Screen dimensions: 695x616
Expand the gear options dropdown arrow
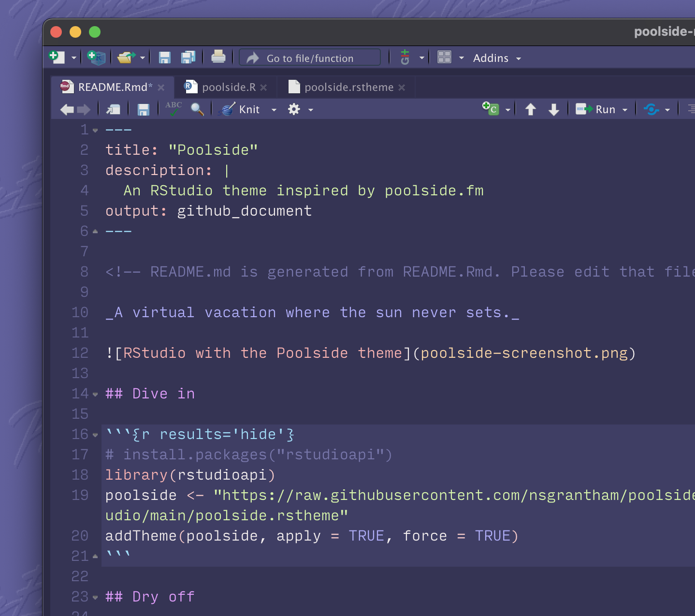click(x=311, y=110)
